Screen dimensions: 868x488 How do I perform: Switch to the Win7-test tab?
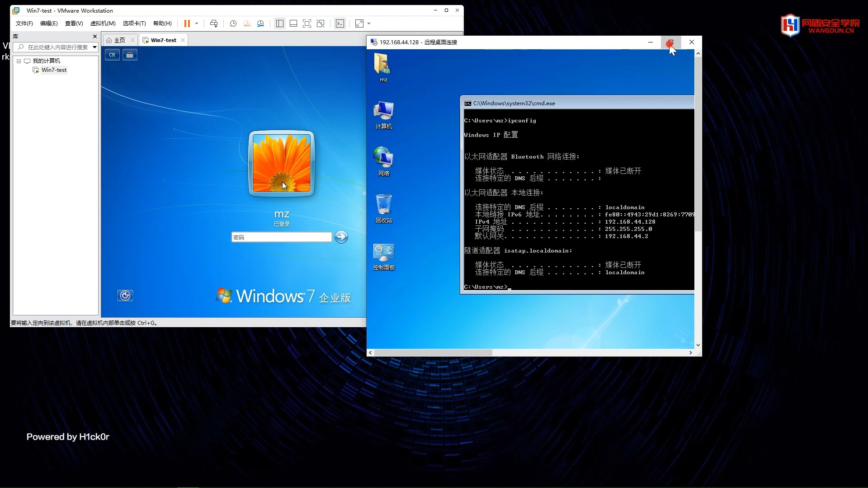click(163, 40)
